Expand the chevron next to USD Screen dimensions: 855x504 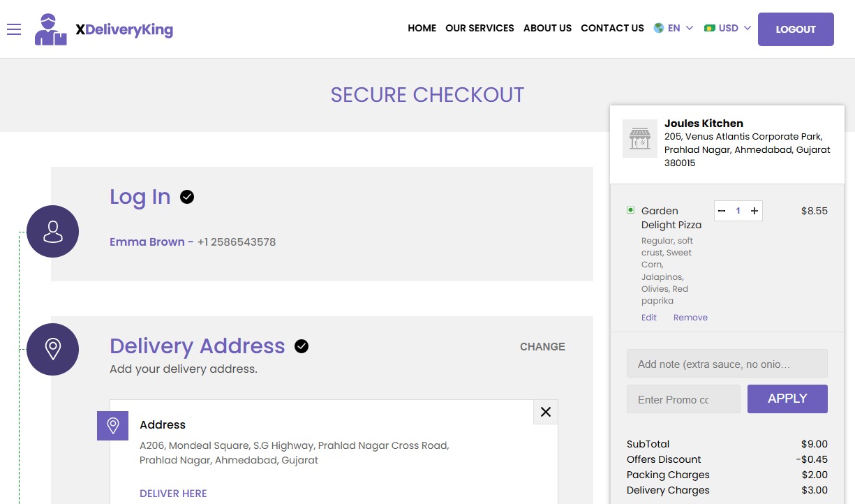pyautogui.click(x=746, y=29)
